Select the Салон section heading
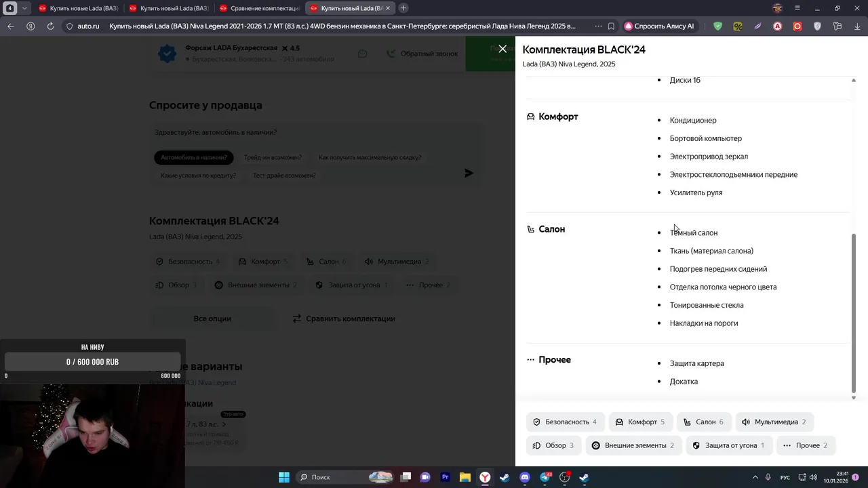The height and width of the screenshot is (488, 868). tap(551, 229)
